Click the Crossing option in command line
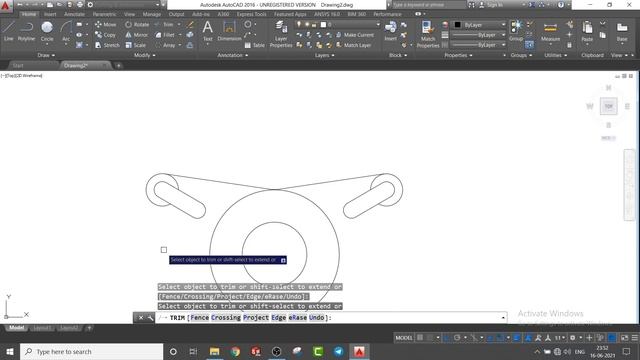Viewport: 640px width, 360px height. tap(226, 318)
